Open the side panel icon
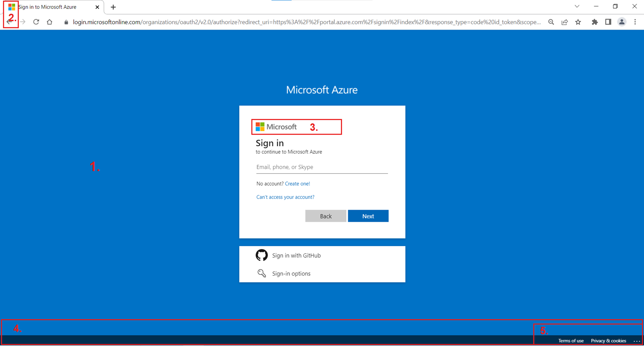The image size is (644, 346). (608, 22)
